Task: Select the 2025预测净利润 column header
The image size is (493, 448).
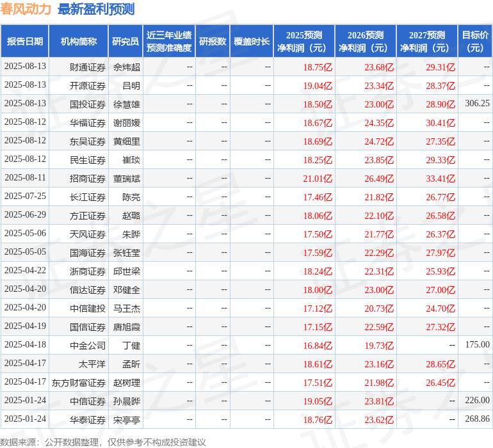Action: 304,42
